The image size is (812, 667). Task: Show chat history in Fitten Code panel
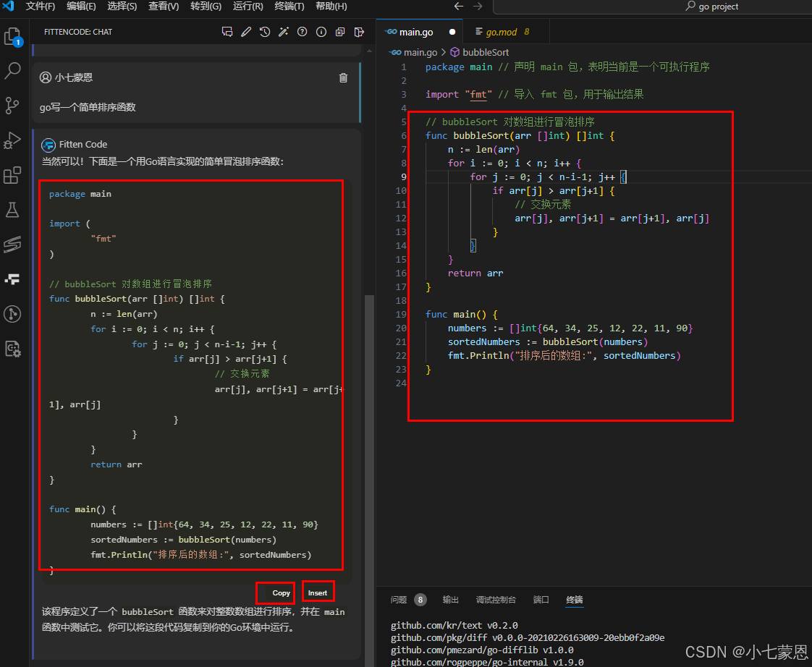click(x=265, y=32)
